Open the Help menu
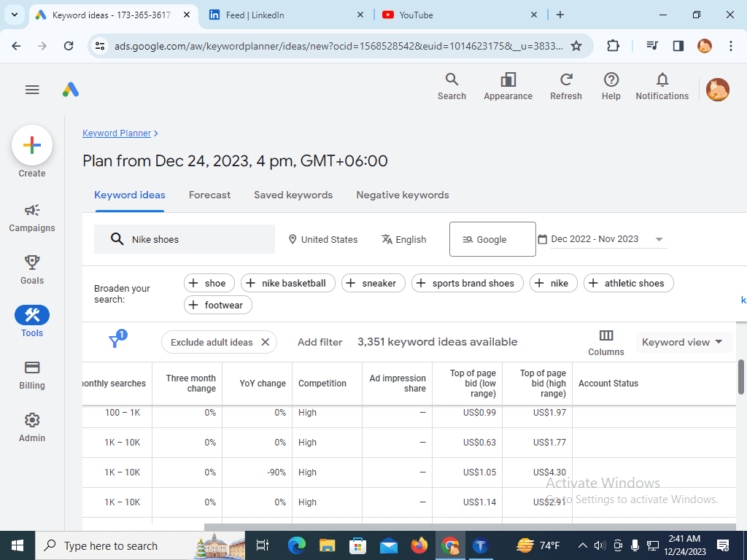The width and height of the screenshot is (747, 560). (611, 87)
